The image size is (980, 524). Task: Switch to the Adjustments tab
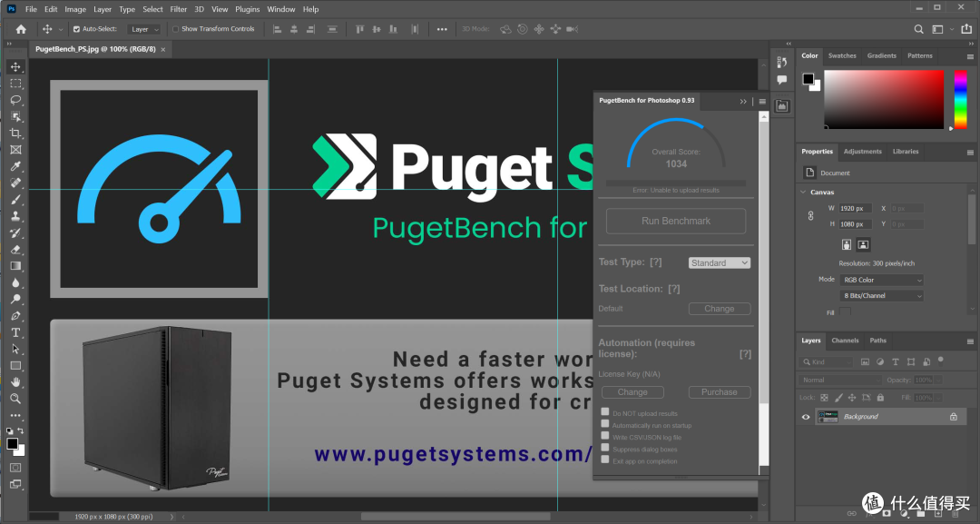(x=863, y=152)
